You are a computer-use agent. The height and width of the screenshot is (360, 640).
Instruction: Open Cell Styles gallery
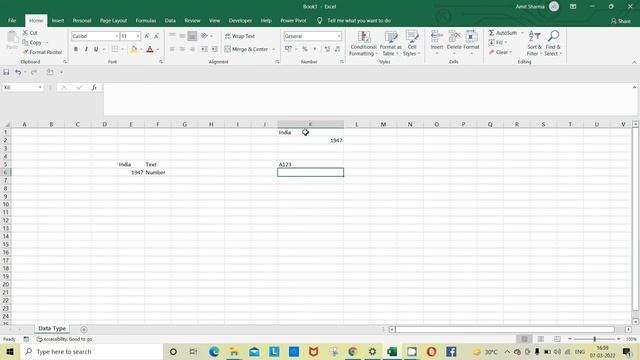point(412,43)
